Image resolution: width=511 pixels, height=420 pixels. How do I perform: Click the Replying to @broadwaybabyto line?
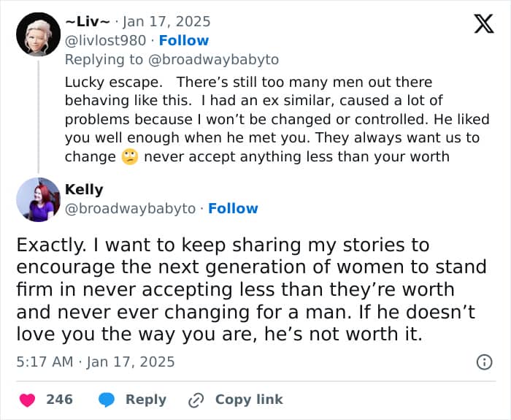point(172,60)
